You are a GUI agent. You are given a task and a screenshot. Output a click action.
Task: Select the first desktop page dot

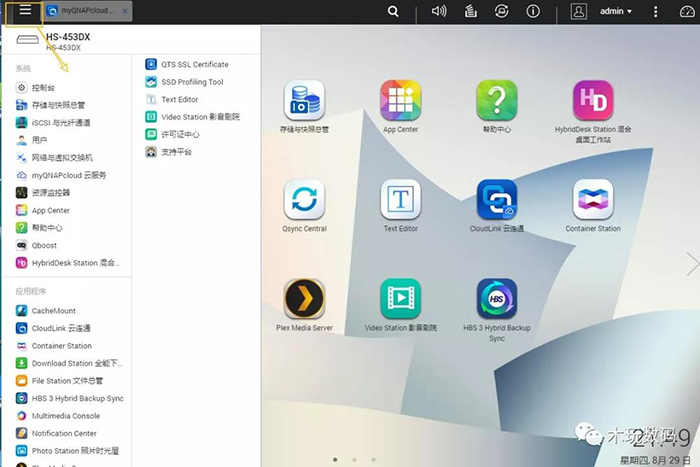(x=335, y=459)
